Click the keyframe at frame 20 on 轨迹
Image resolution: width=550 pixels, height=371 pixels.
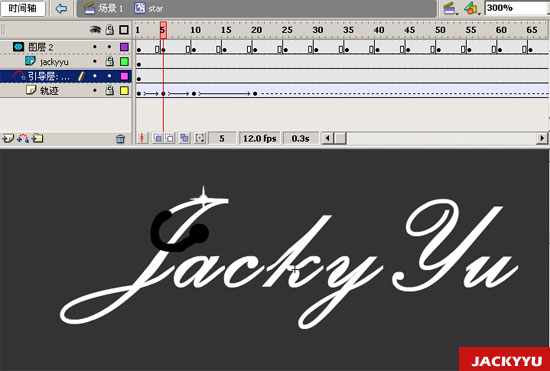[x=255, y=94]
